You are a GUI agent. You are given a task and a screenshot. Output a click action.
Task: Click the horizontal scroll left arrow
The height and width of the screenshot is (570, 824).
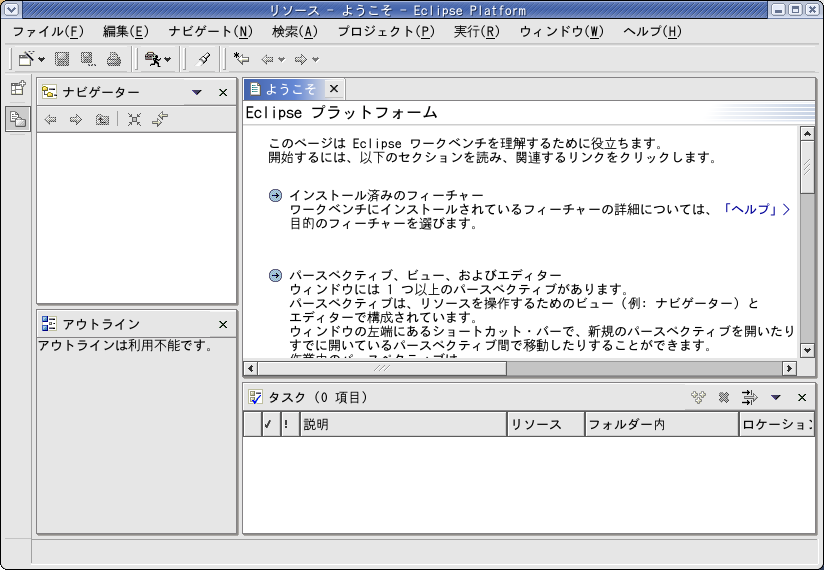click(x=251, y=368)
